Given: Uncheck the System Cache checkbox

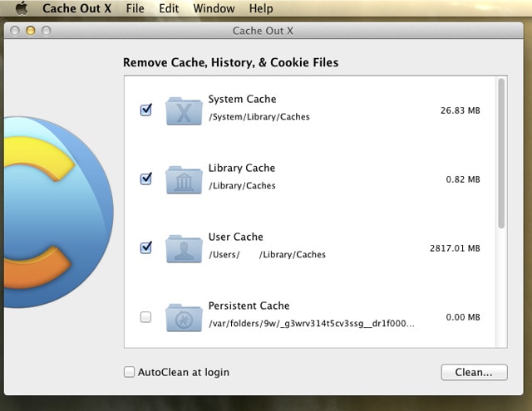Looking at the screenshot, I should pos(146,110).
